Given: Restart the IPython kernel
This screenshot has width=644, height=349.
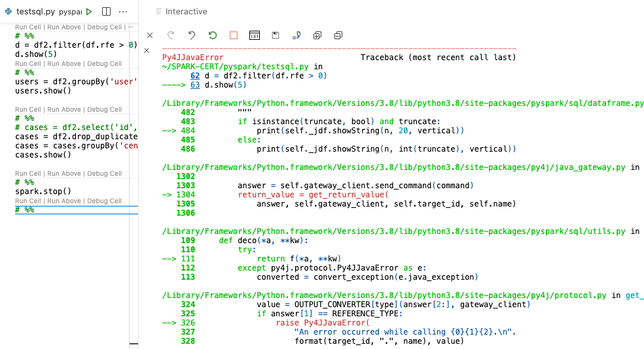Looking at the screenshot, I should tap(213, 35).
